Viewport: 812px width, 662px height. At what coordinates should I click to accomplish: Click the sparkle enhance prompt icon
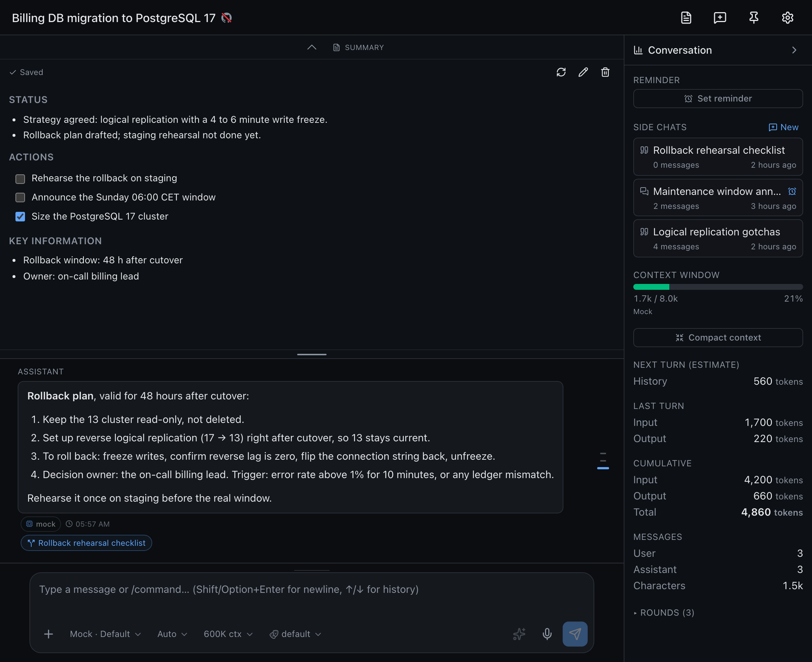pyautogui.click(x=519, y=634)
